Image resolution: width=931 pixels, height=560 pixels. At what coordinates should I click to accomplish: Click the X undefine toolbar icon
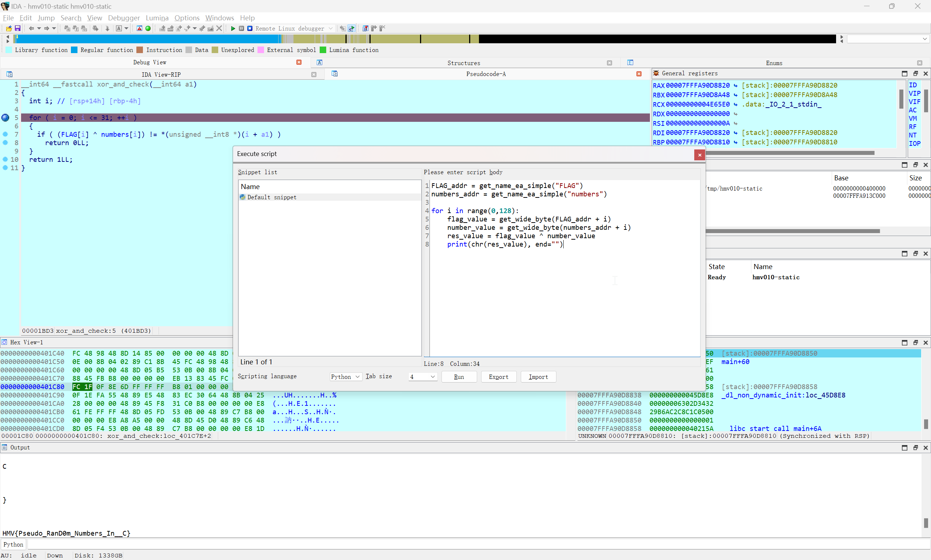click(x=219, y=28)
